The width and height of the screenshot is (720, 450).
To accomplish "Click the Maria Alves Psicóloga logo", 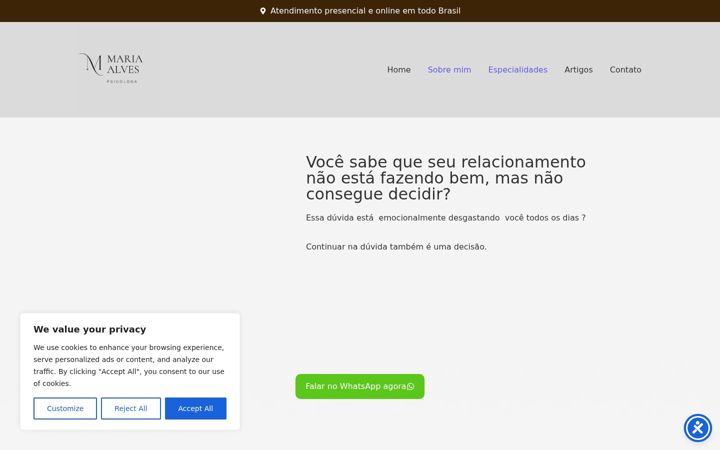I will pos(111,68).
